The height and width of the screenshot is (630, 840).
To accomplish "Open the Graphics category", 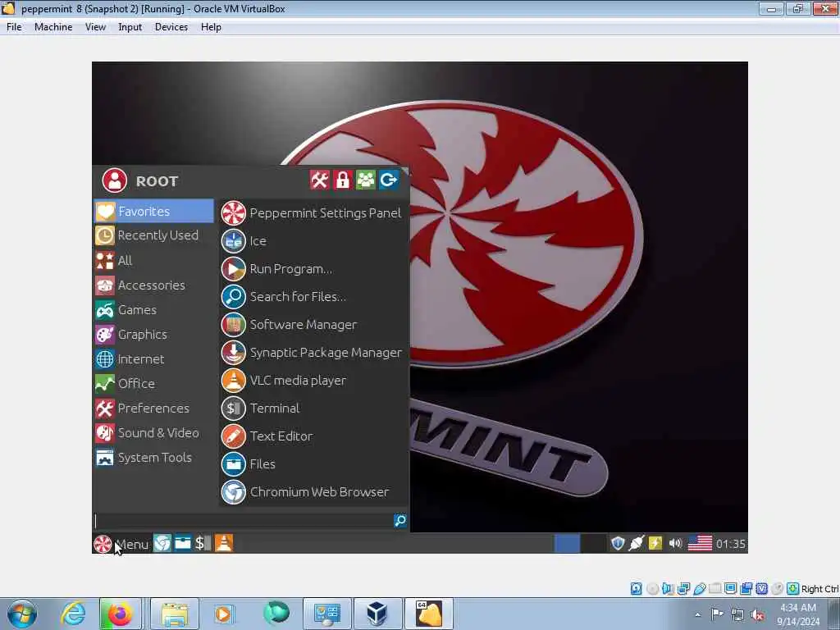I will pos(153,335).
